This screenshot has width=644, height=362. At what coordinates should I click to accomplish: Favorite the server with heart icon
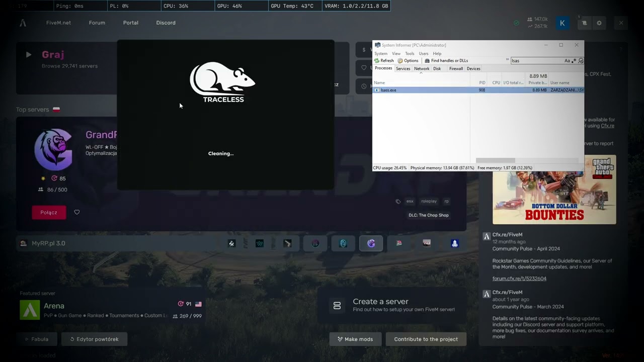(77, 212)
